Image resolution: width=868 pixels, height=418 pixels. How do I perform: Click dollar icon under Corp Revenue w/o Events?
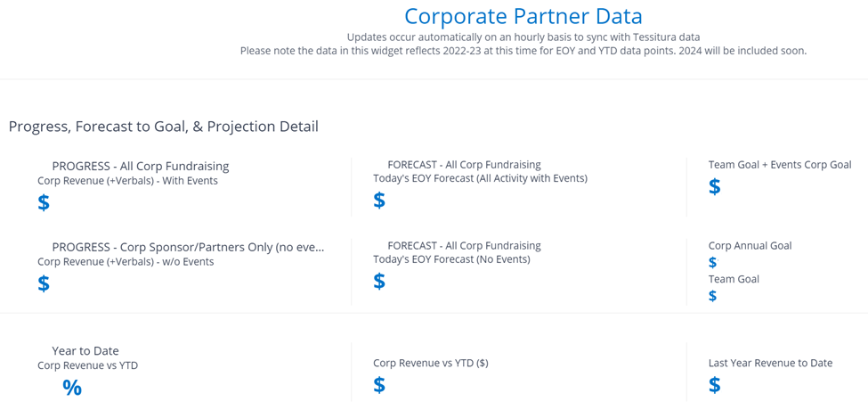click(x=44, y=284)
